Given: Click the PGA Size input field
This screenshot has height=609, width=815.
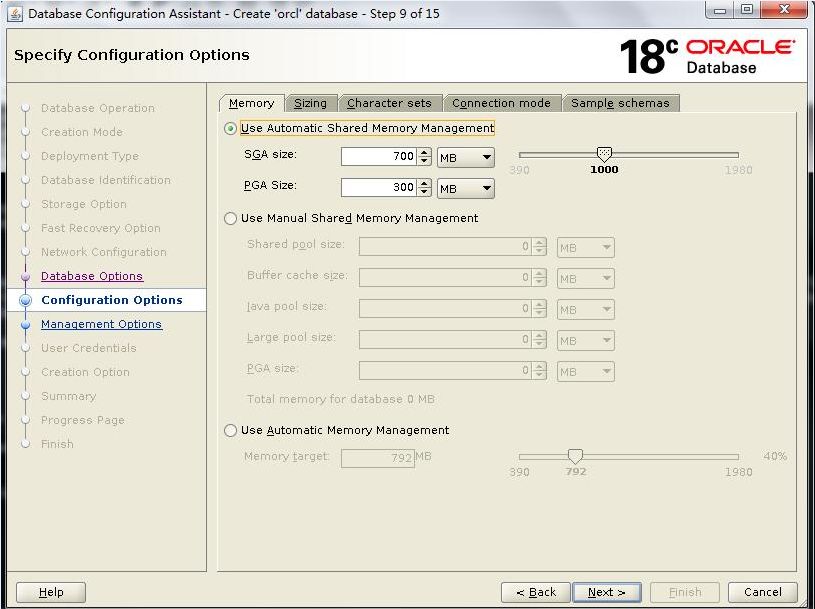Looking at the screenshot, I should coord(378,188).
